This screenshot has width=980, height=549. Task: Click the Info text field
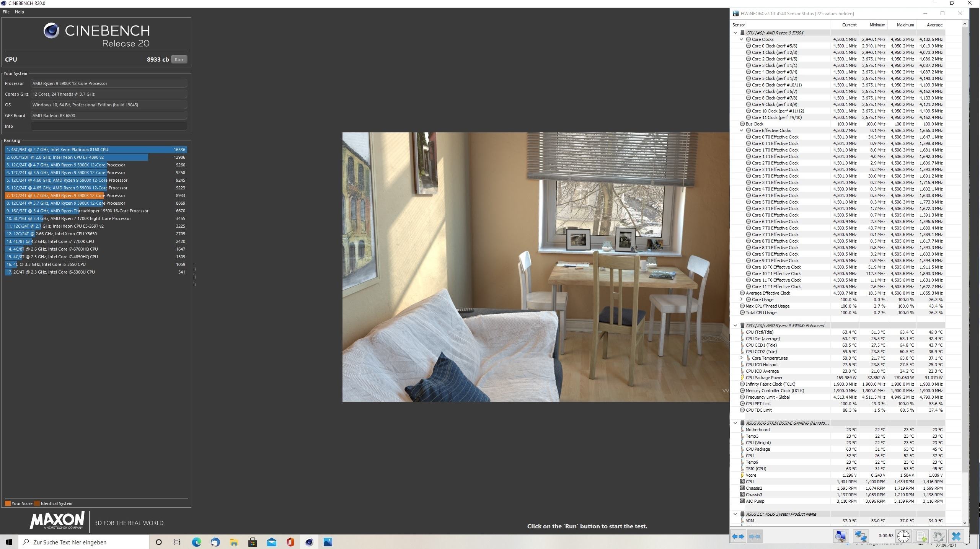tap(109, 126)
